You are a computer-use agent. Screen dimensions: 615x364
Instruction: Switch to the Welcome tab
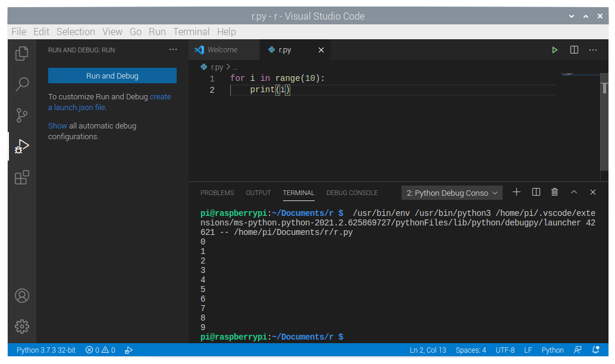pyautogui.click(x=224, y=50)
